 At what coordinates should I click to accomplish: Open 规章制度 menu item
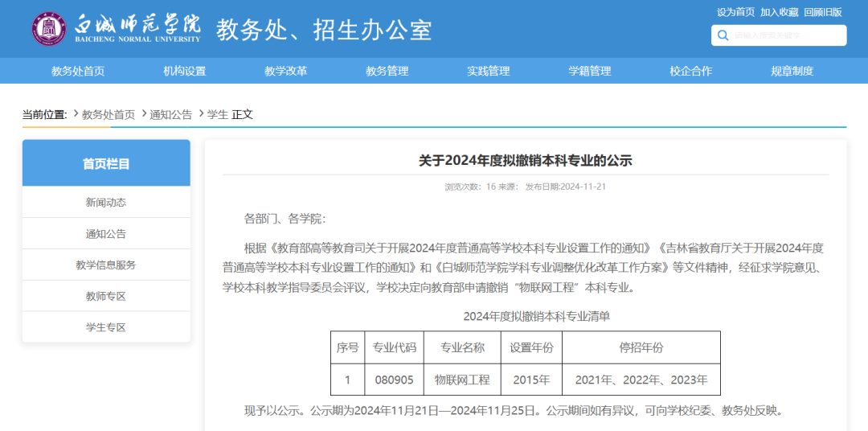coord(792,71)
